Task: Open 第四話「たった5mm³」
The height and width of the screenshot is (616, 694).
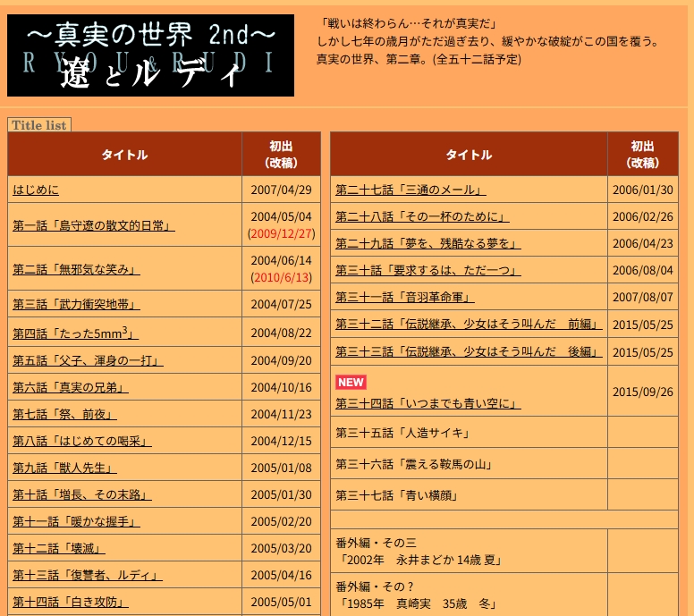Action: pyautogui.click(x=75, y=333)
